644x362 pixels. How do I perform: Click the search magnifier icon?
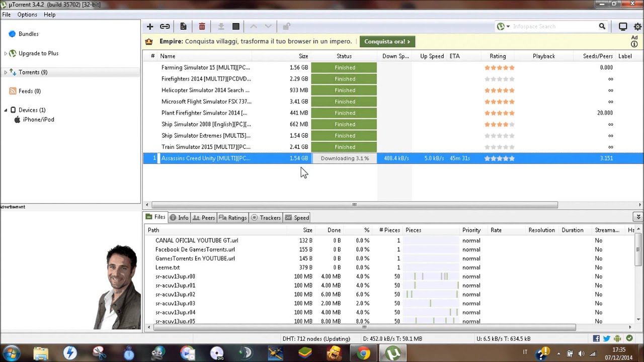[x=602, y=27]
